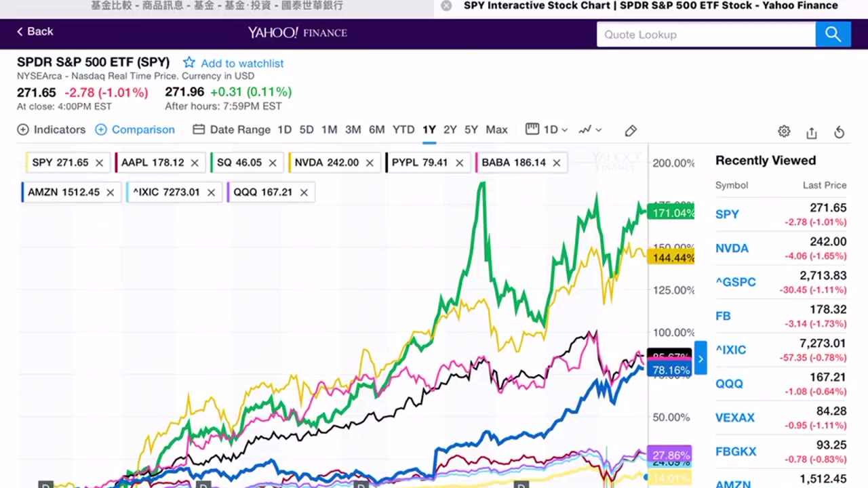Open the Comparison menu

coord(135,129)
